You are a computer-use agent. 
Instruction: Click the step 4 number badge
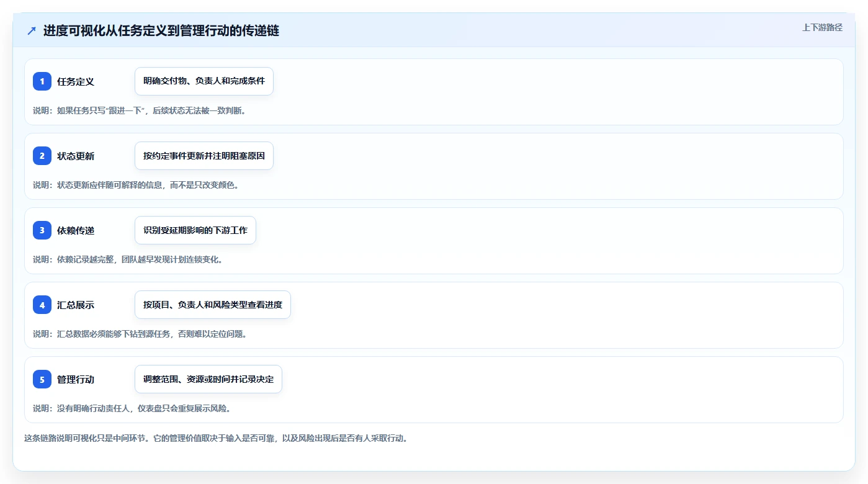tap(42, 305)
